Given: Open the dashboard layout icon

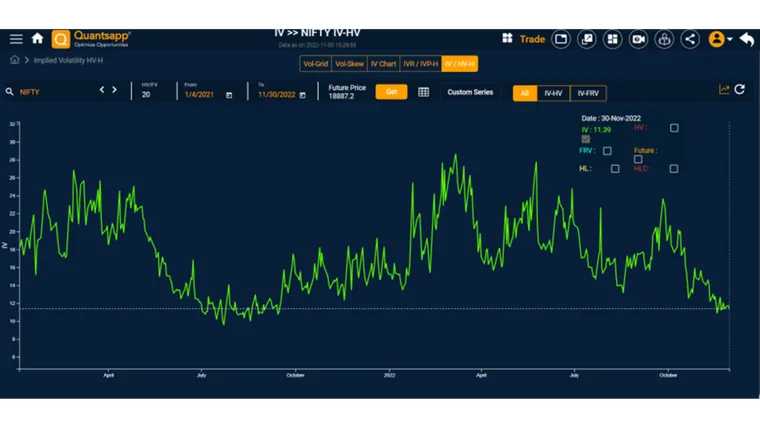Looking at the screenshot, I should pyautogui.click(x=613, y=39).
